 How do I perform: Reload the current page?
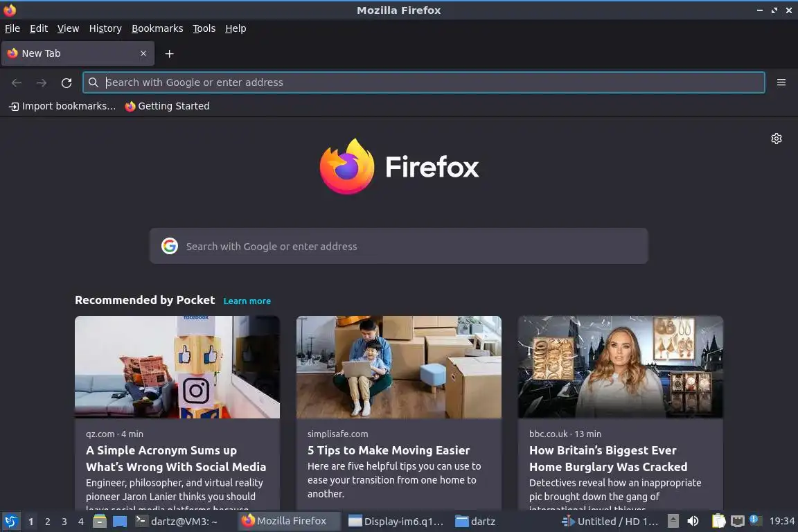(x=66, y=82)
